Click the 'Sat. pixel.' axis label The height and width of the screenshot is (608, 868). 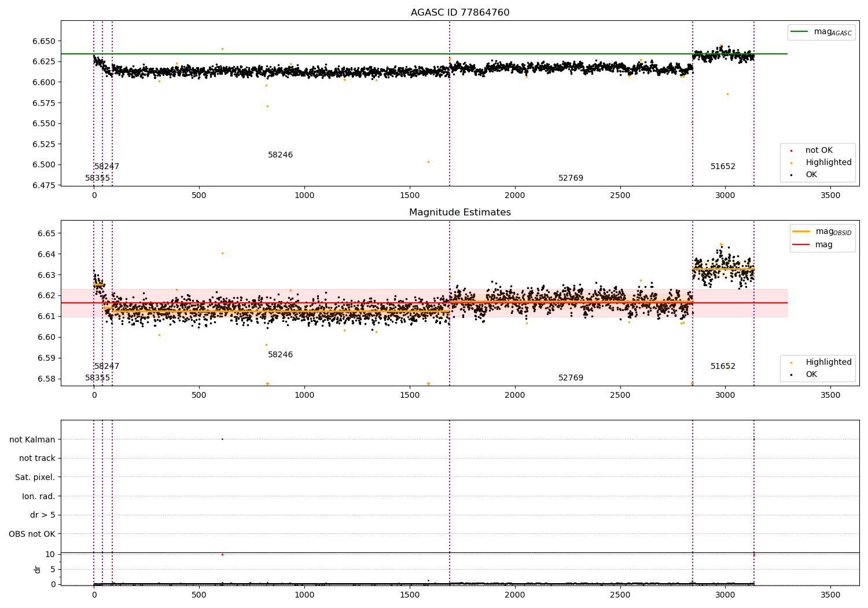(35, 478)
